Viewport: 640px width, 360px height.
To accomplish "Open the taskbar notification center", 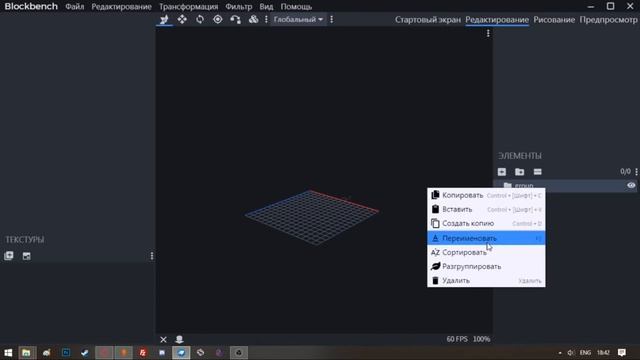I will [622, 353].
